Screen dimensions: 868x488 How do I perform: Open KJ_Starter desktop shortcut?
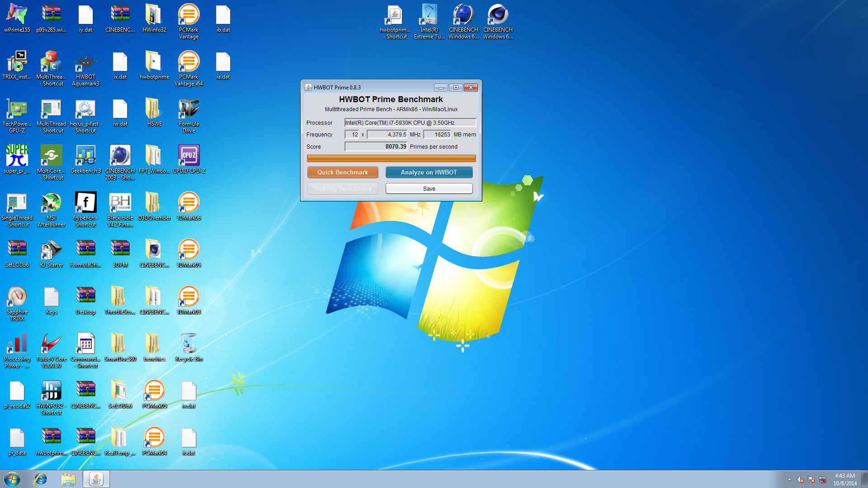tap(51, 253)
